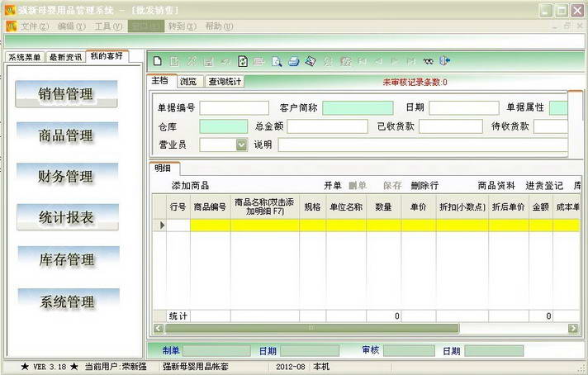Click the 审核 field at the bottom

[x=409, y=351]
